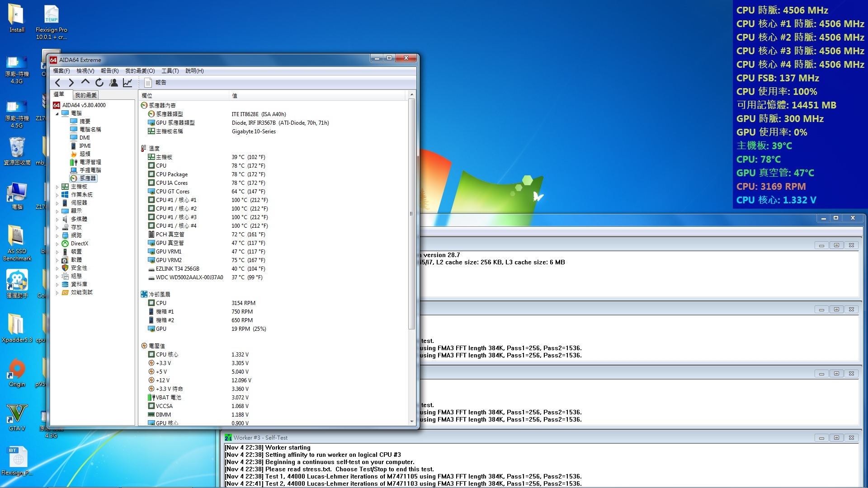Open the user/manage icon in the toolbar
Viewport: 868px width, 488px height.
click(x=113, y=83)
